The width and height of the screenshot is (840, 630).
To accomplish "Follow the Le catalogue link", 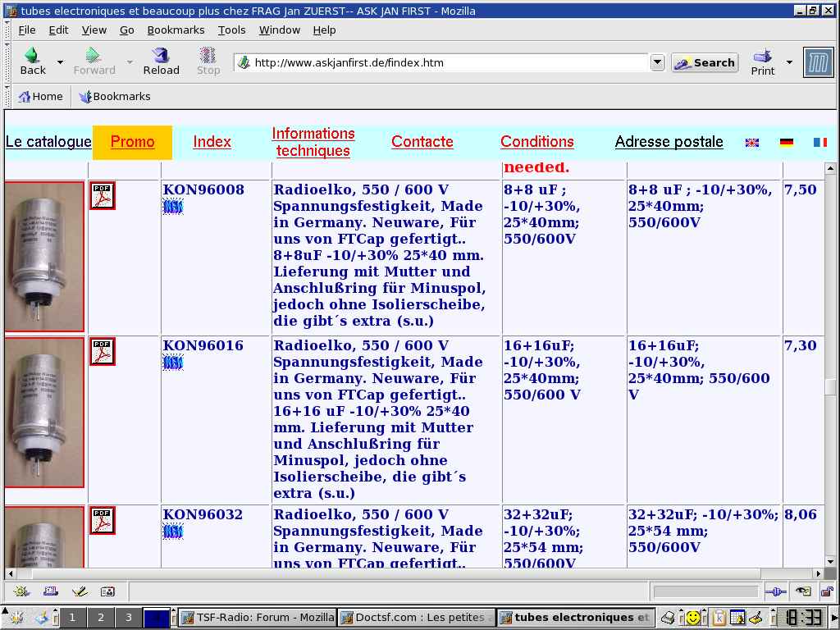I will (48, 141).
